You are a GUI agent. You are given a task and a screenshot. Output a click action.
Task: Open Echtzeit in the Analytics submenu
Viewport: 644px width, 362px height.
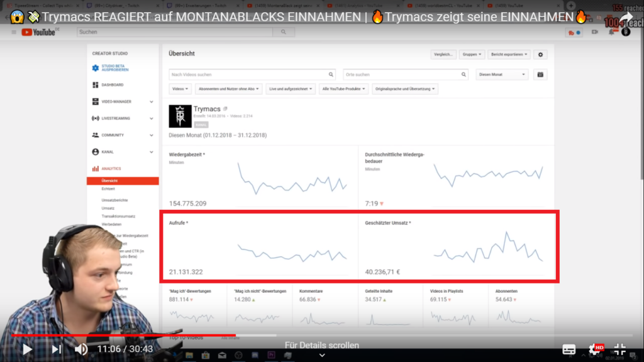108,189
